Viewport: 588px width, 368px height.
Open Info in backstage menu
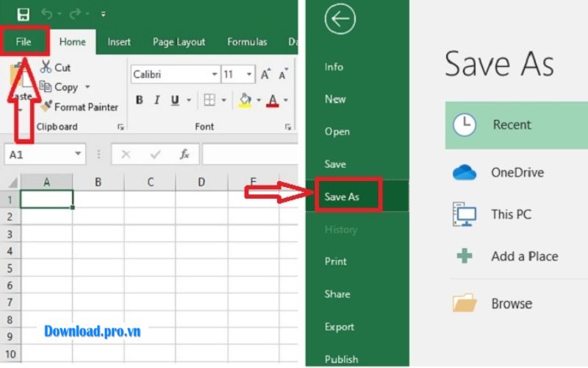pos(334,67)
